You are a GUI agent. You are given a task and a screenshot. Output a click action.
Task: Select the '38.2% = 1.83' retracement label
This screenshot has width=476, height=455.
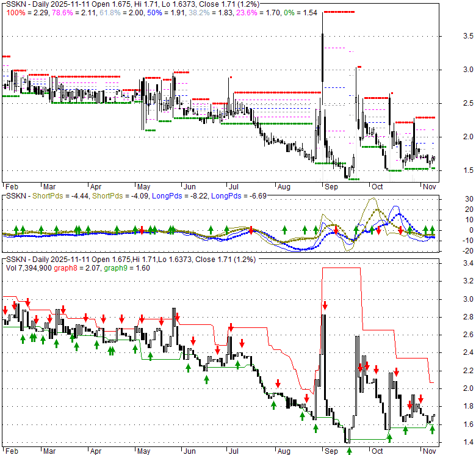click(x=211, y=13)
